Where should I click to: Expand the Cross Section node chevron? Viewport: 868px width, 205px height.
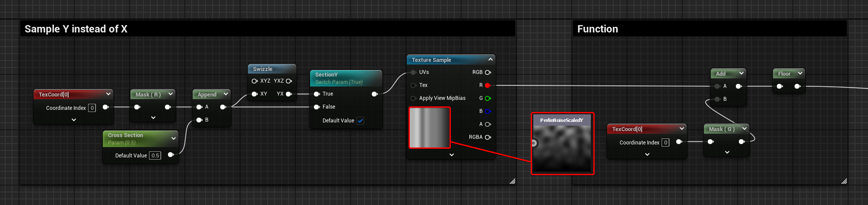pyautogui.click(x=173, y=138)
